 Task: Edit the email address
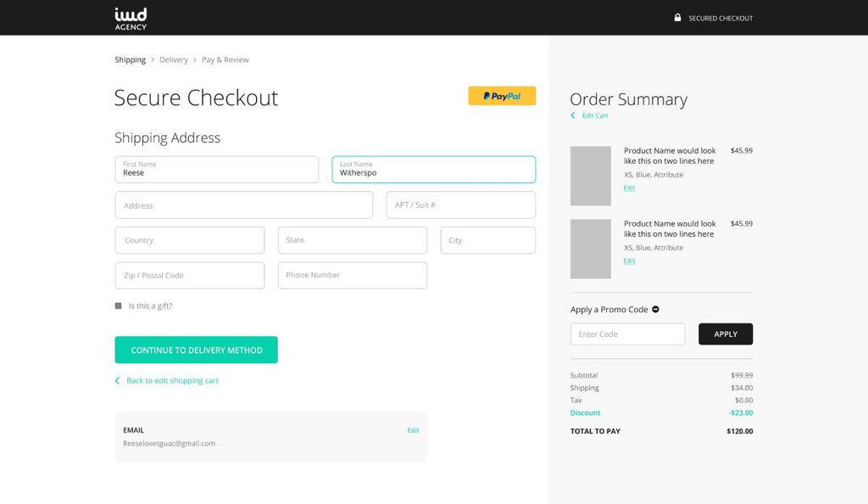(413, 430)
